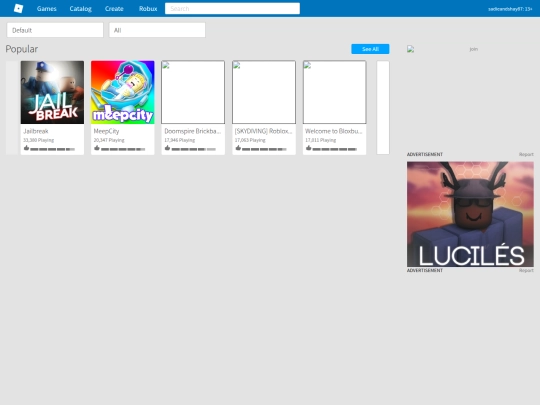Click the Doomspire Brickba... title
Viewport: 540px width, 405px height.
click(193, 131)
